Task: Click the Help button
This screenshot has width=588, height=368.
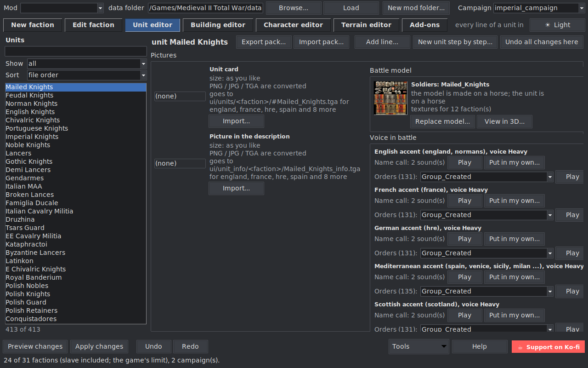Action: click(480, 346)
